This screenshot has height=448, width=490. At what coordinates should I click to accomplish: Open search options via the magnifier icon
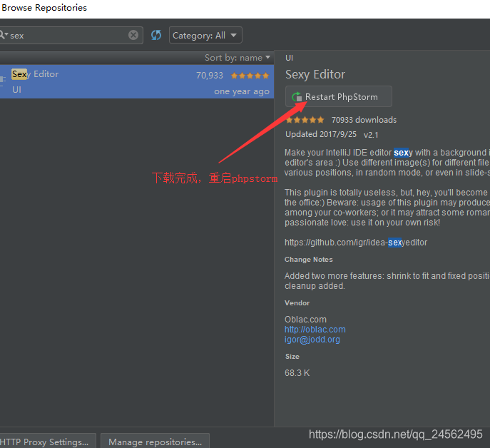4,35
